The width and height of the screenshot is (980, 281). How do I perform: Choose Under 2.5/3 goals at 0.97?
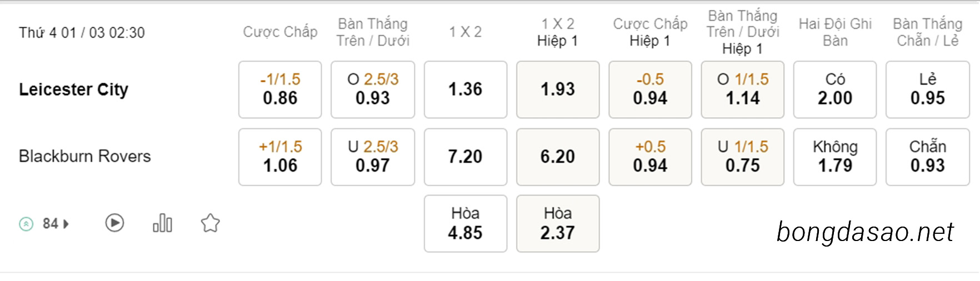(373, 157)
